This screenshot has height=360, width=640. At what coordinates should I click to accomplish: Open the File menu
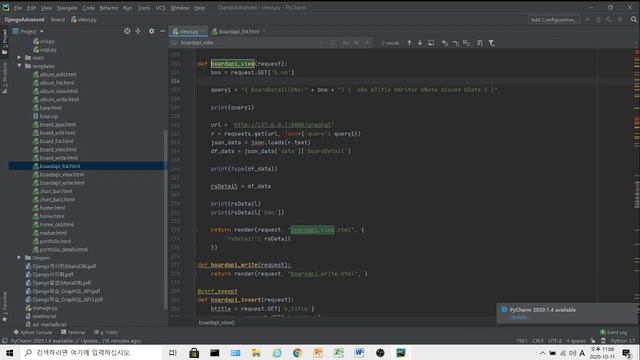click(x=18, y=8)
